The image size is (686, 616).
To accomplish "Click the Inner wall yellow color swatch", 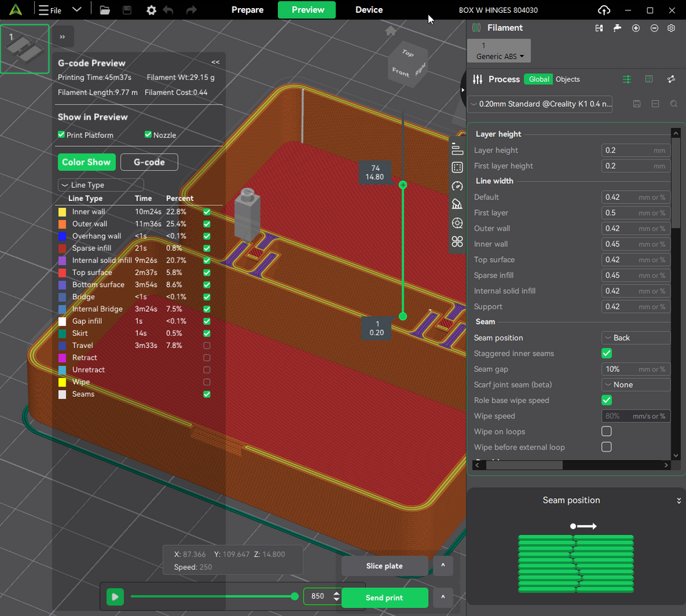I will tap(62, 212).
